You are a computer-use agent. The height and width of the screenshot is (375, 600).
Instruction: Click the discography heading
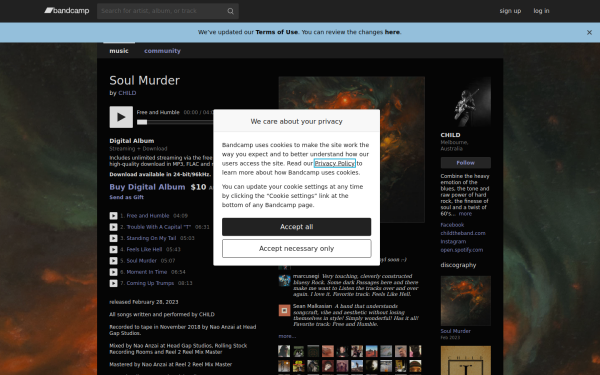click(458, 265)
